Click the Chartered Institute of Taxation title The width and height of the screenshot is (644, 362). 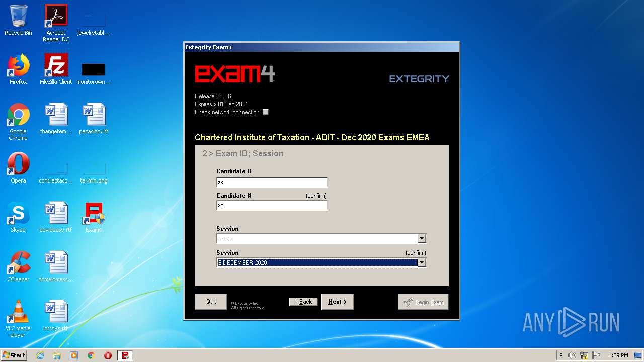[312, 137]
